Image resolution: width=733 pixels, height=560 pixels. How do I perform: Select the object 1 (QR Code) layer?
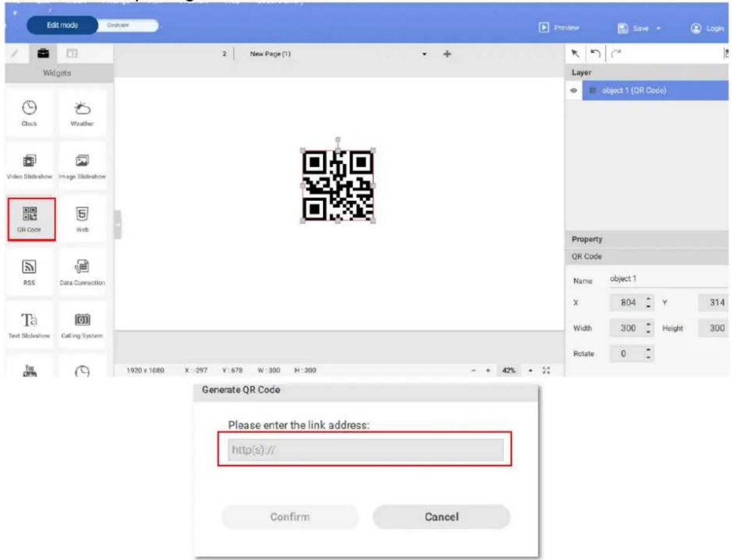pos(656,91)
